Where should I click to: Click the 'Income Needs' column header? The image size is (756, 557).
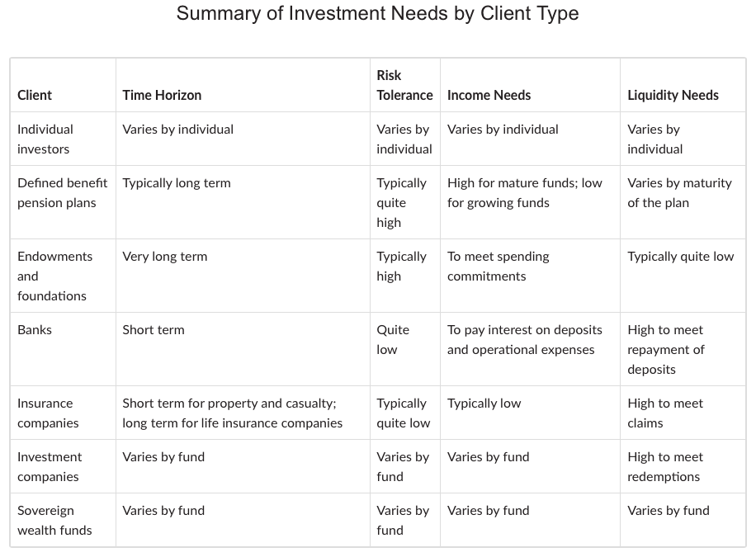[x=489, y=95]
